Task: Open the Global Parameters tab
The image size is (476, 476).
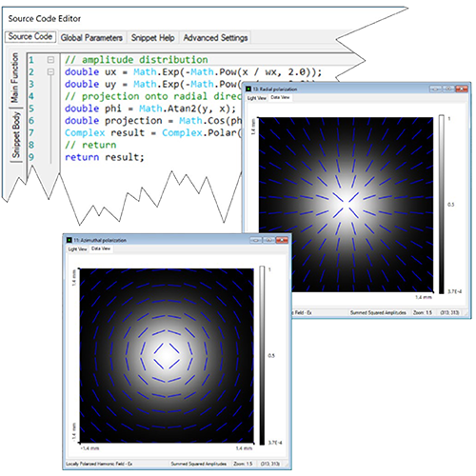Action: [91, 38]
